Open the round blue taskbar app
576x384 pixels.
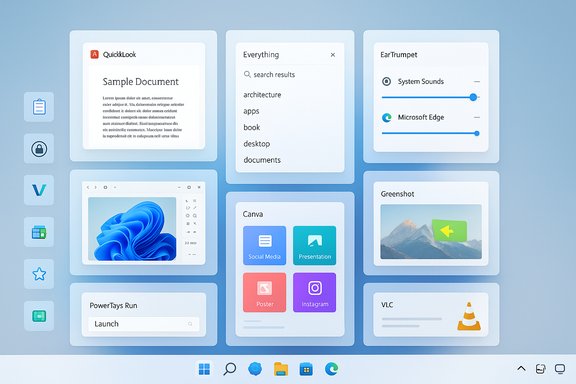point(255,369)
